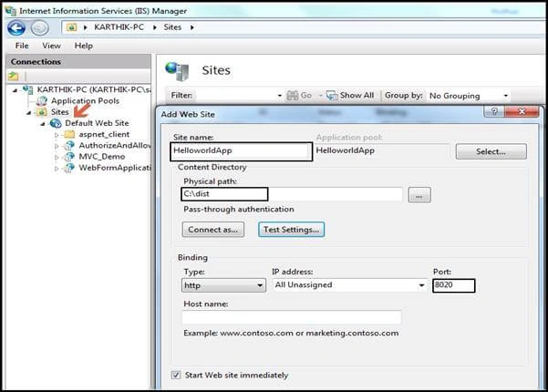
Task: Click the Port input field
Action: point(454,285)
